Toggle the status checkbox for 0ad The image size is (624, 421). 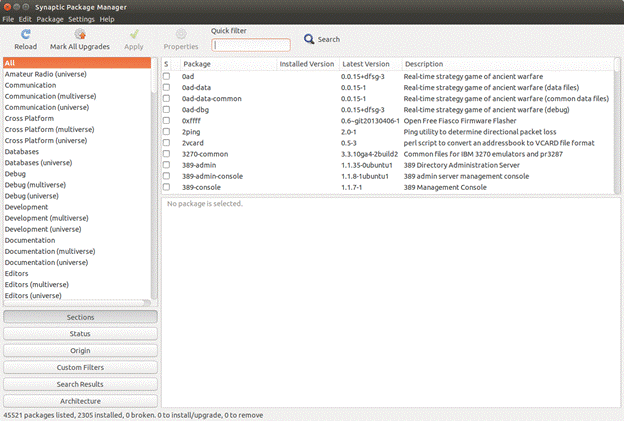coord(166,76)
